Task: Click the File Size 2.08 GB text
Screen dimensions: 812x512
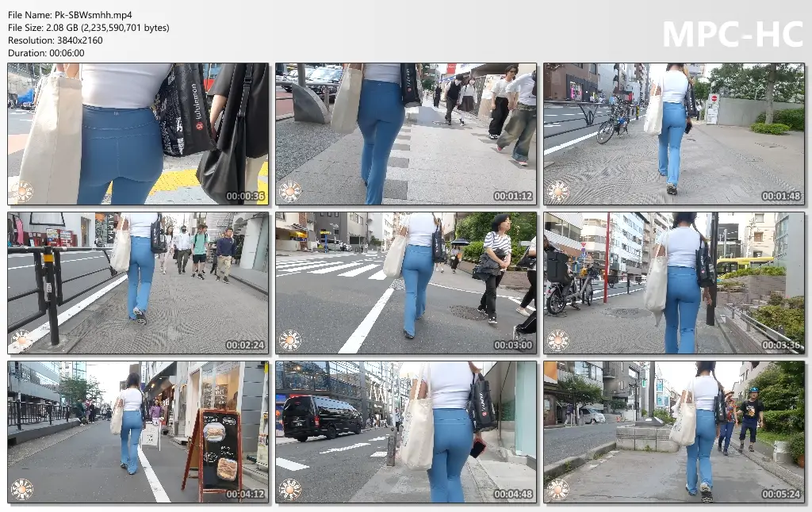Action: (x=88, y=28)
